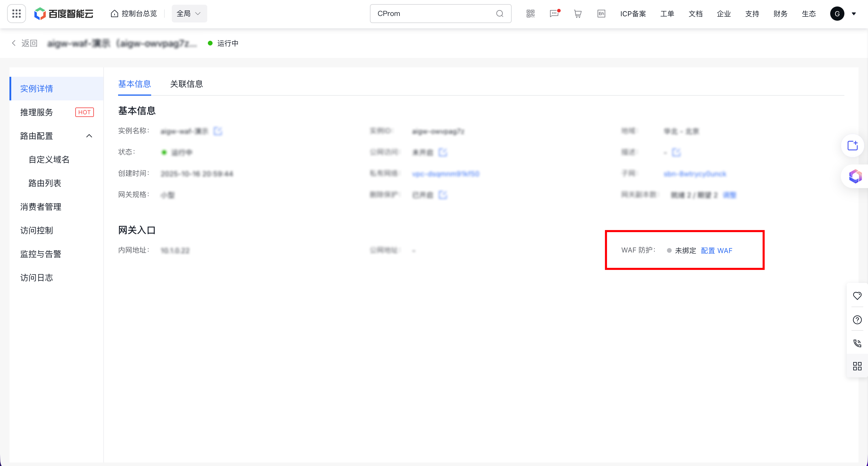Expand the 全局 region dropdown

pyautogui.click(x=189, y=14)
